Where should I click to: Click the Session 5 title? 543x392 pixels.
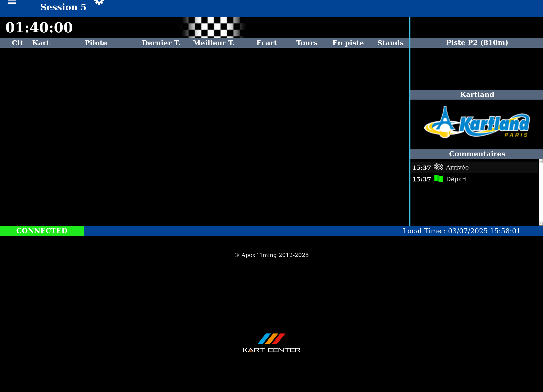[63, 7]
